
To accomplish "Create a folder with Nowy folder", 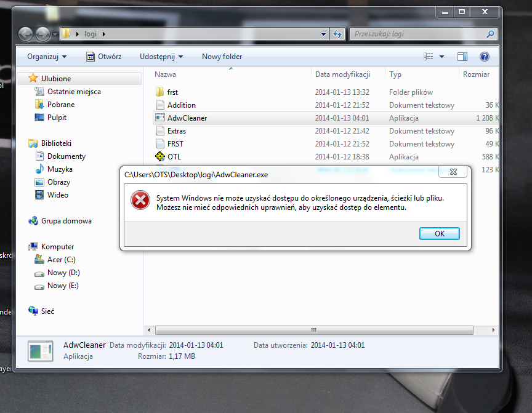I will 222,57.
